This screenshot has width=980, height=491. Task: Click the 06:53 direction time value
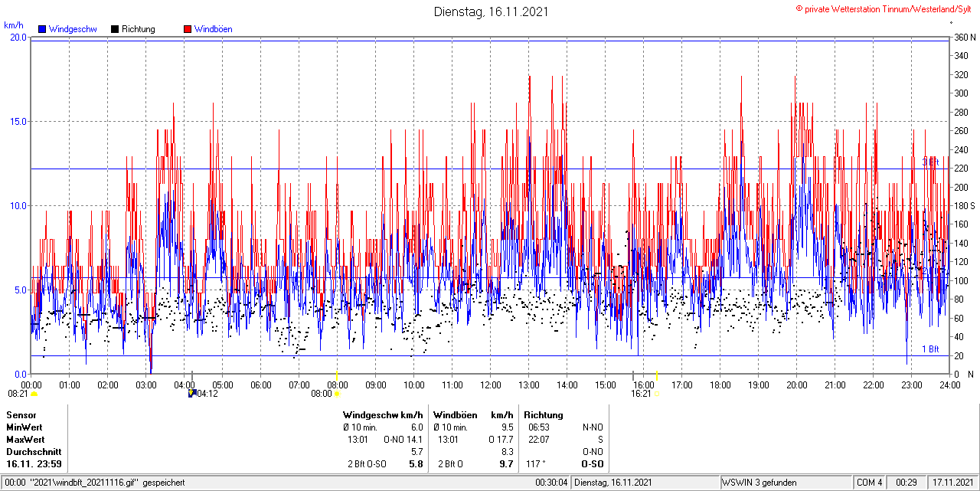tap(539, 427)
